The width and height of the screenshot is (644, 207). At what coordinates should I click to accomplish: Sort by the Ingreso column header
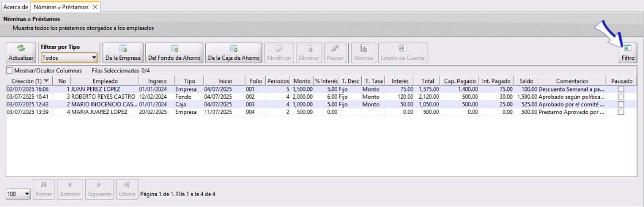tap(156, 80)
